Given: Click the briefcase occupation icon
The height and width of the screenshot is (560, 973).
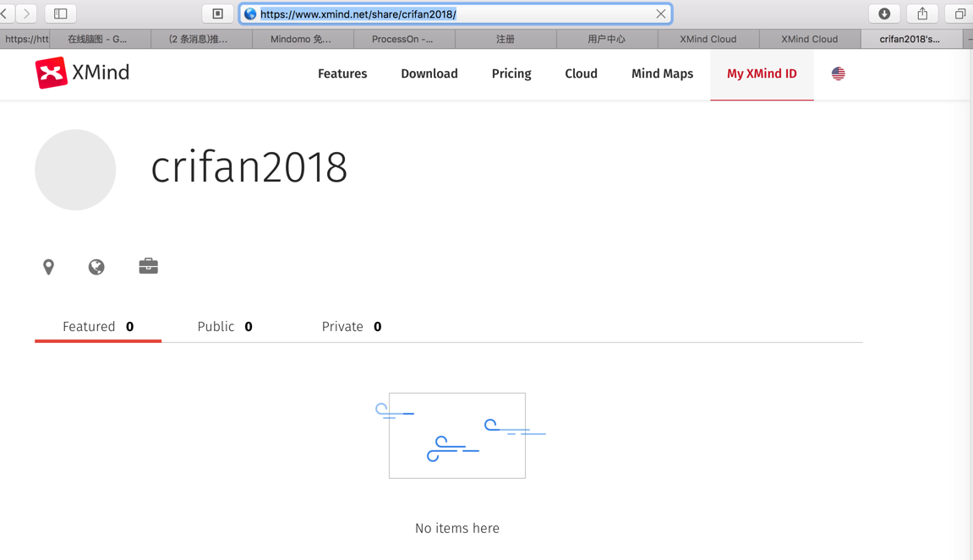Looking at the screenshot, I should 148,266.
